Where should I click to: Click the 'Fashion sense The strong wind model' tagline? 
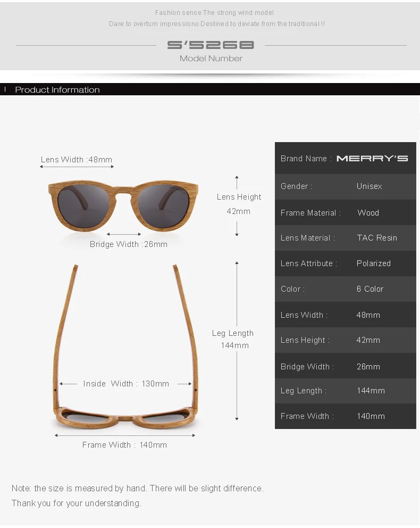(x=214, y=13)
